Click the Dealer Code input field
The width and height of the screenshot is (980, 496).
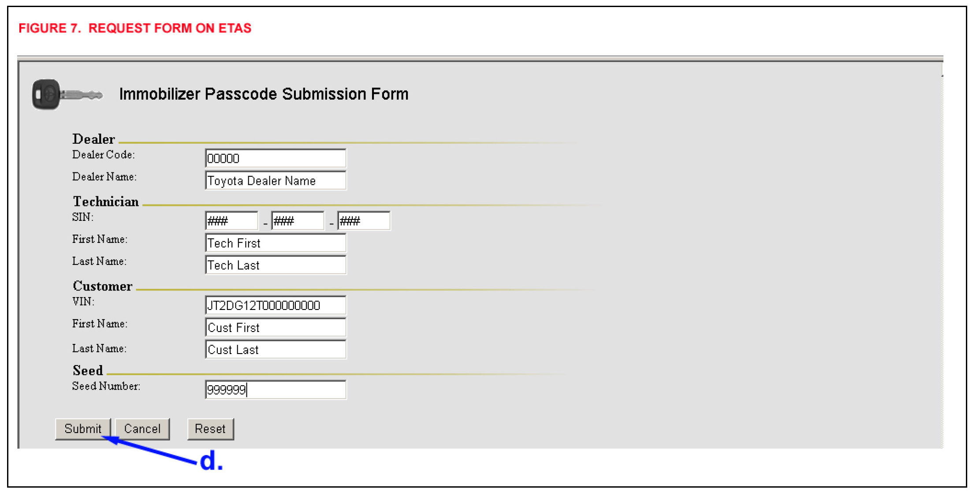276,158
